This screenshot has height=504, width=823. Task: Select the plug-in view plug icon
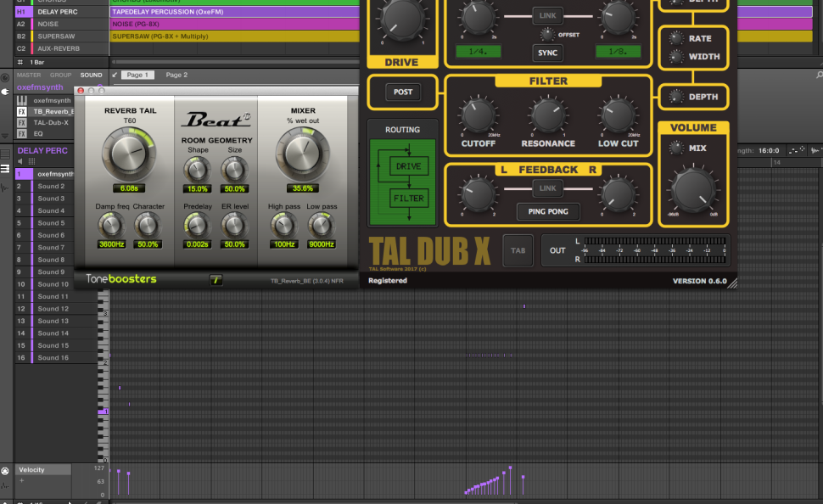point(5,92)
